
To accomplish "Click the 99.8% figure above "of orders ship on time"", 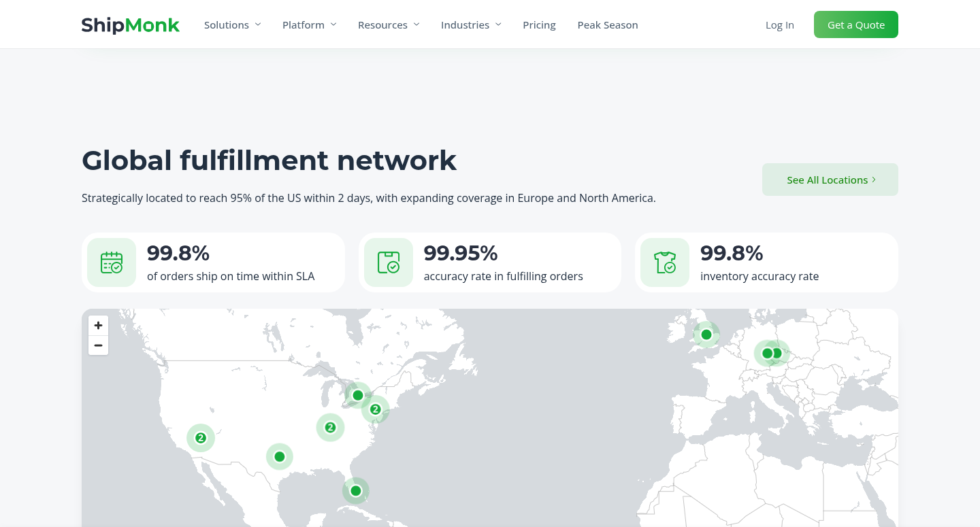I will (178, 253).
